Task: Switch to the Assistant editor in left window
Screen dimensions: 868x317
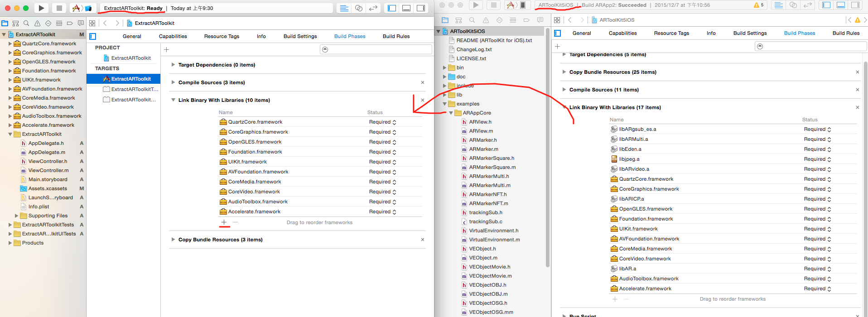Action: pyautogui.click(x=358, y=8)
